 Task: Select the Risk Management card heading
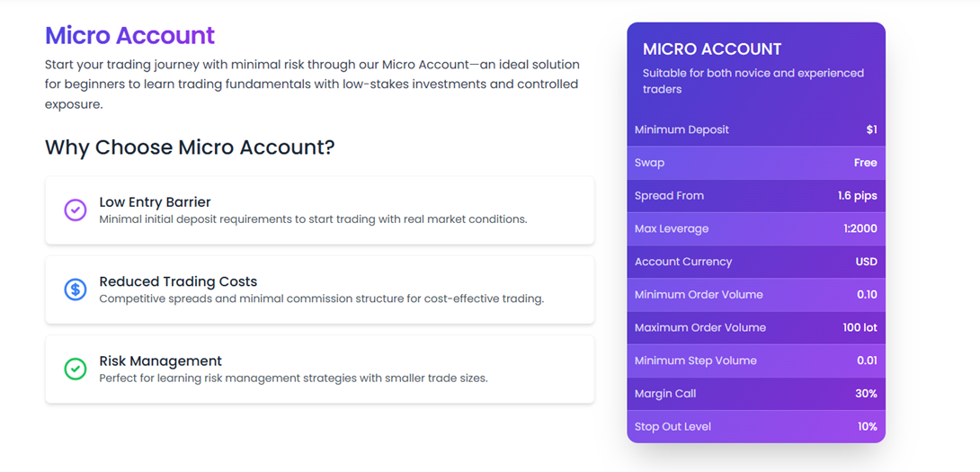point(161,361)
